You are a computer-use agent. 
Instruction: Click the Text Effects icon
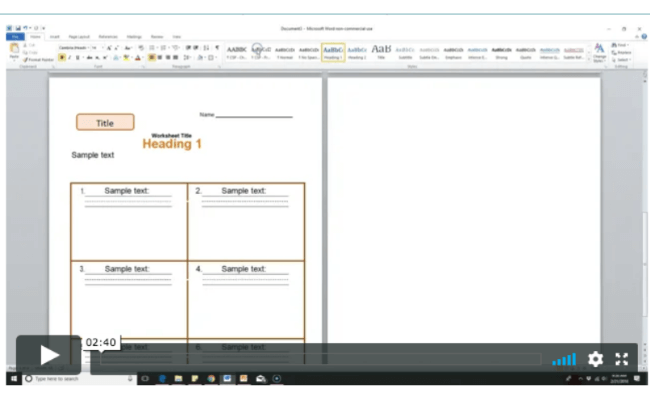coord(116,58)
